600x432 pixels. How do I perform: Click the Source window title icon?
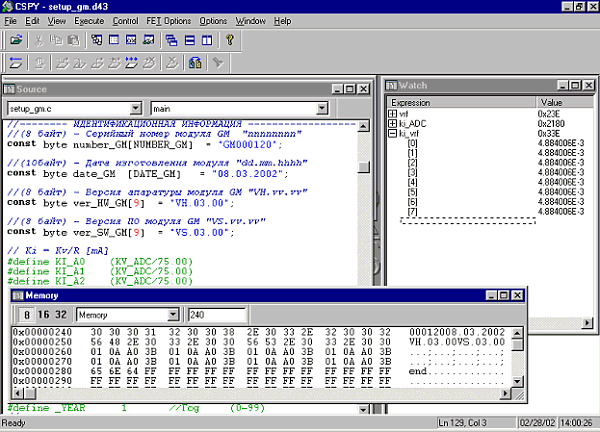point(9,89)
